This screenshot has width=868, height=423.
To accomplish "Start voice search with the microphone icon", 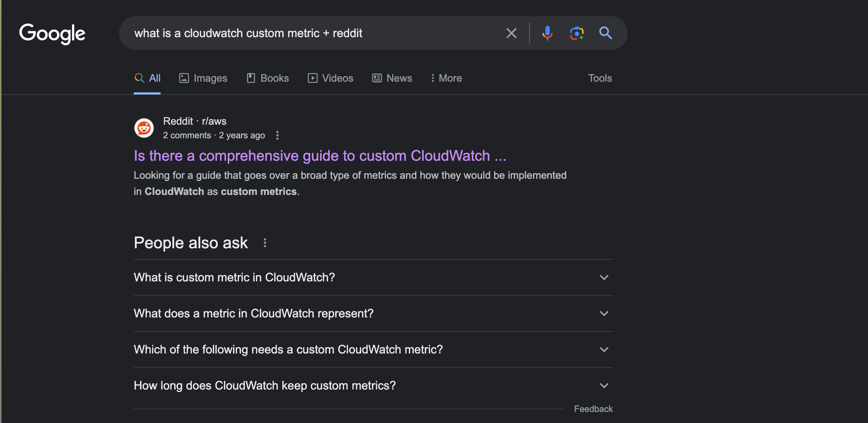I will coord(547,33).
